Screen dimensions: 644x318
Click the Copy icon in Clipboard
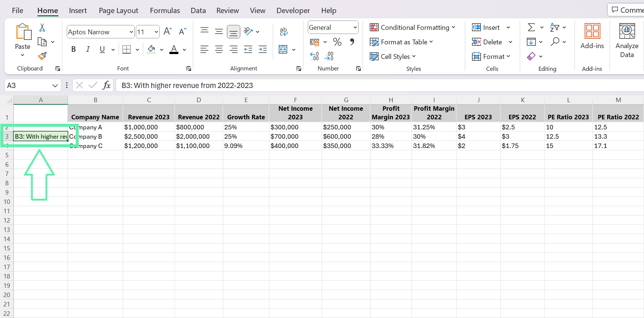(42, 42)
